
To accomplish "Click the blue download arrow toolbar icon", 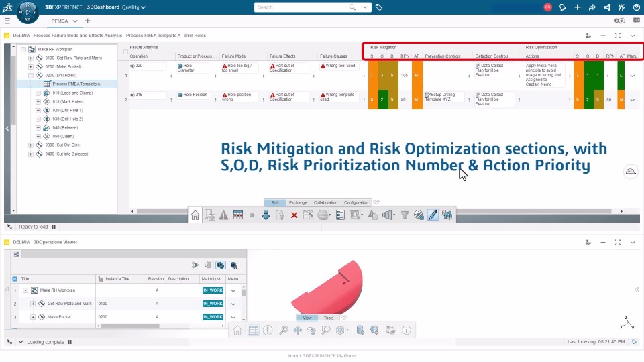I will click(x=266, y=215).
